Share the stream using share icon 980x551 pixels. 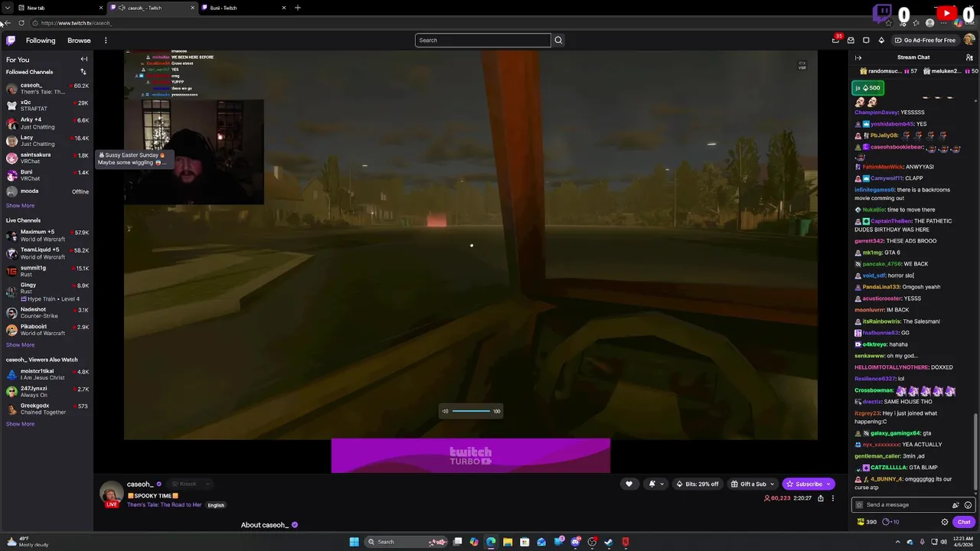click(821, 498)
